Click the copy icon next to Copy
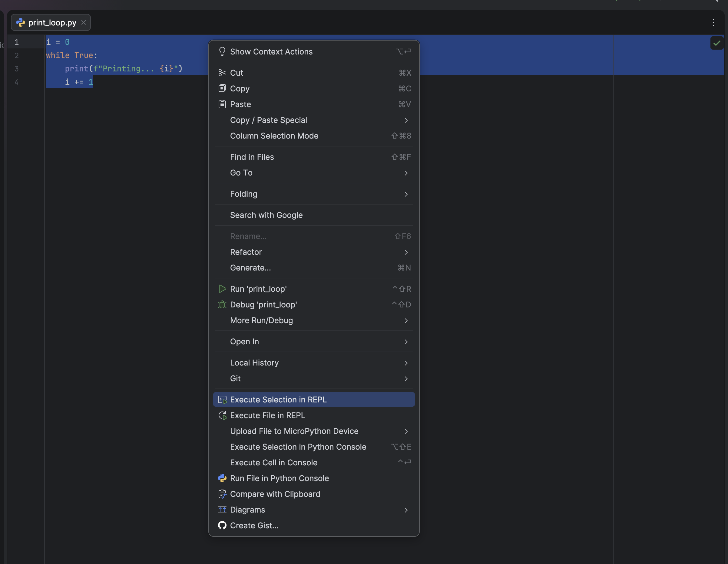Image resolution: width=728 pixels, height=564 pixels. (x=222, y=88)
